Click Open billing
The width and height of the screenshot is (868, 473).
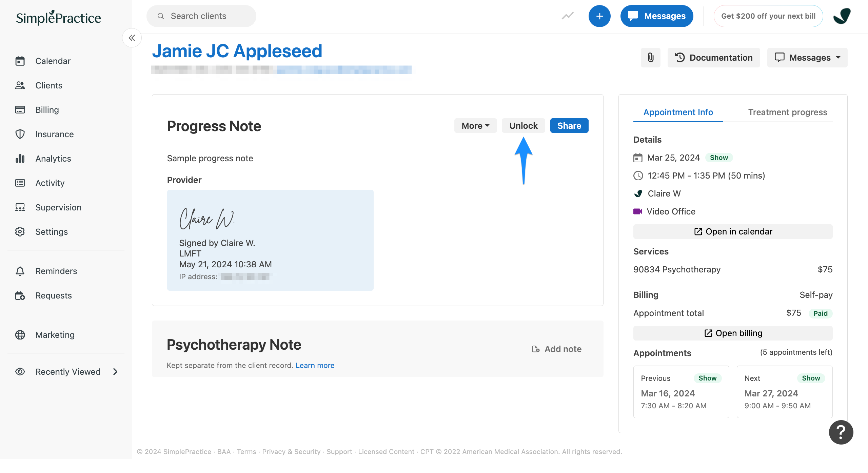[733, 333]
